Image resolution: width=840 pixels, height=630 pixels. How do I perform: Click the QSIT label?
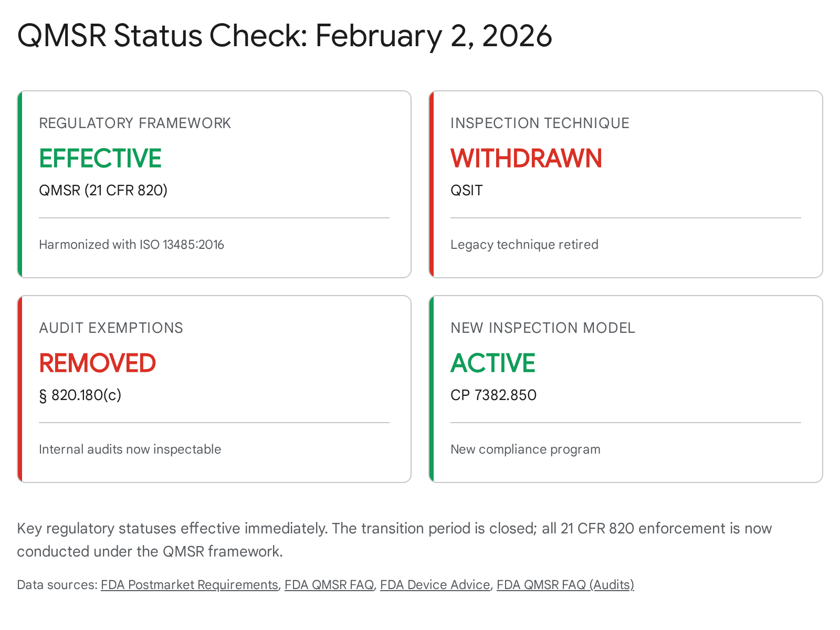[466, 190]
